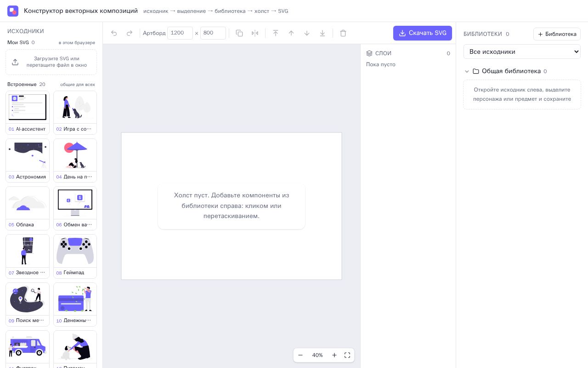This screenshot has width=588, height=368.
Task: Collapse the Общая библиотека section chevron
Action: [x=467, y=71]
